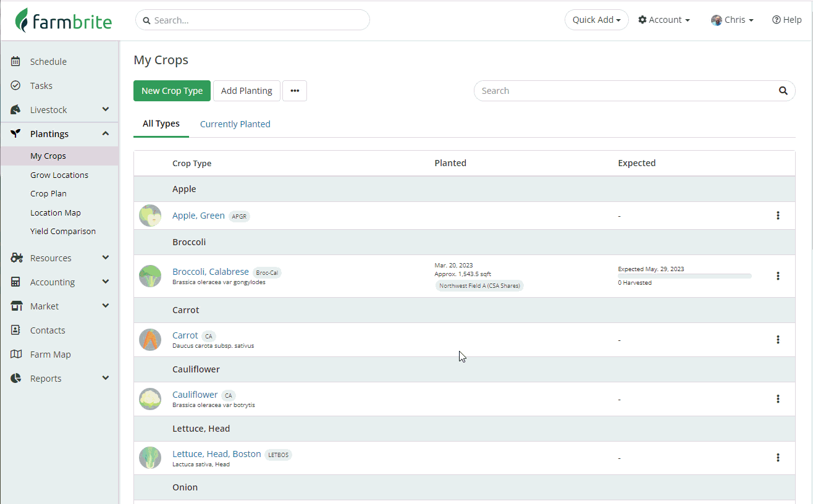Expand the Livestock menu chevron
The image size is (813, 504).
point(106,109)
